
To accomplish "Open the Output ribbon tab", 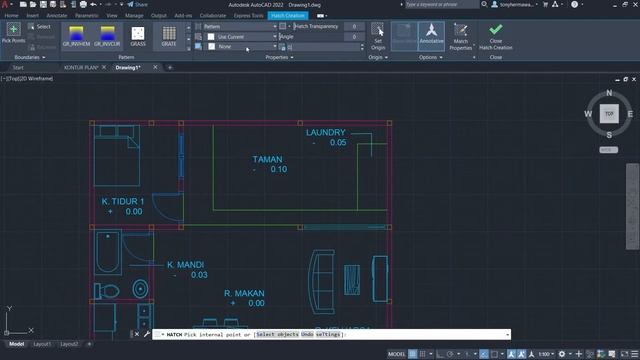I will 159,16.
